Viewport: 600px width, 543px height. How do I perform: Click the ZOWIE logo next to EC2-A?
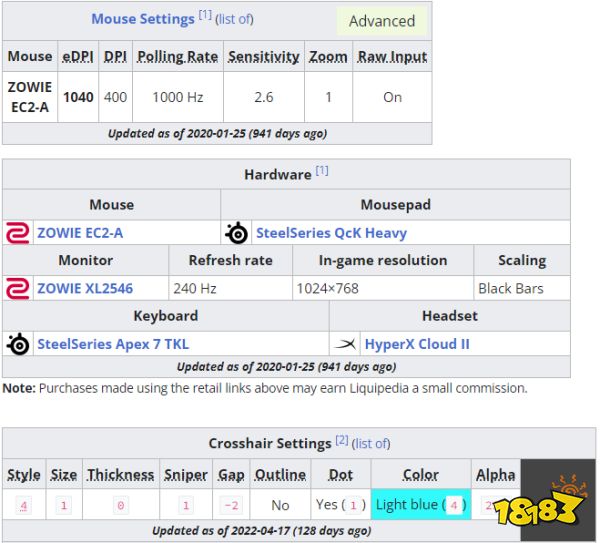click(18, 233)
